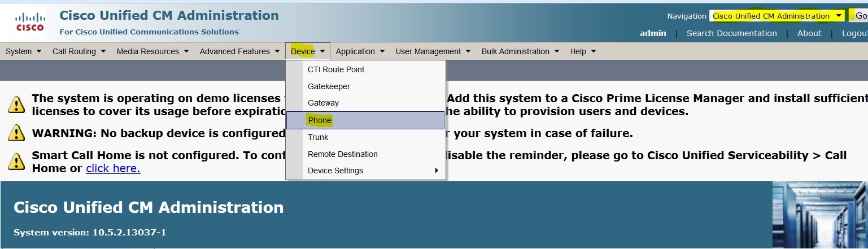This screenshot has height=249, width=868.
Task: Open the Advanced Features menu
Action: click(x=239, y=51)
